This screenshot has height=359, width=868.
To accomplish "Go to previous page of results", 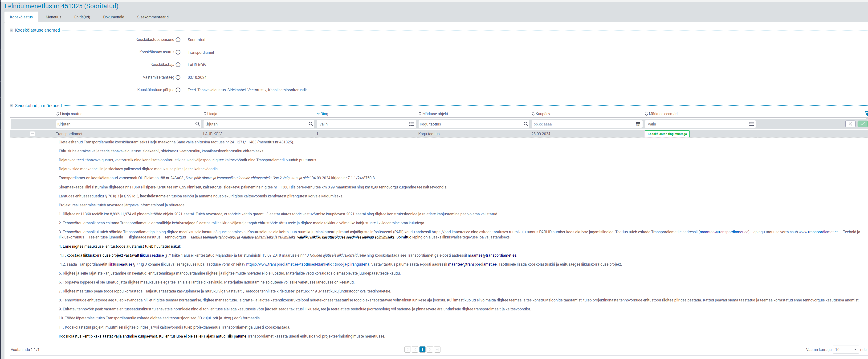I will click(415, 350).
